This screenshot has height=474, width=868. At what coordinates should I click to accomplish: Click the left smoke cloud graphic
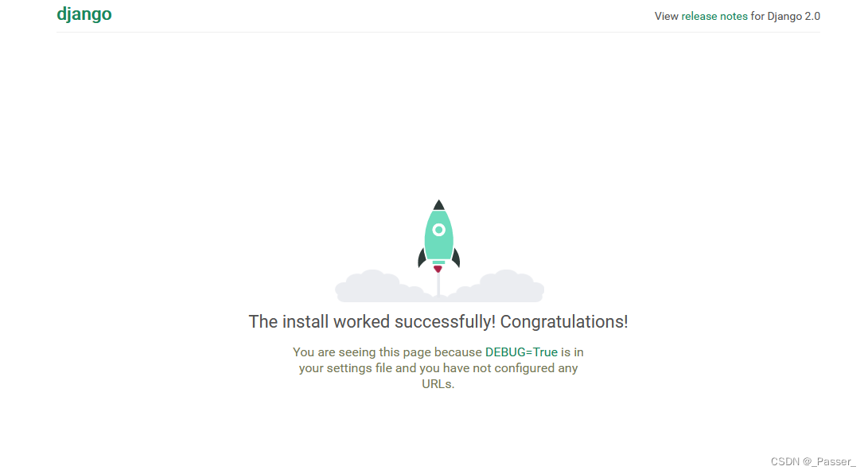click(x=374, y=284)
